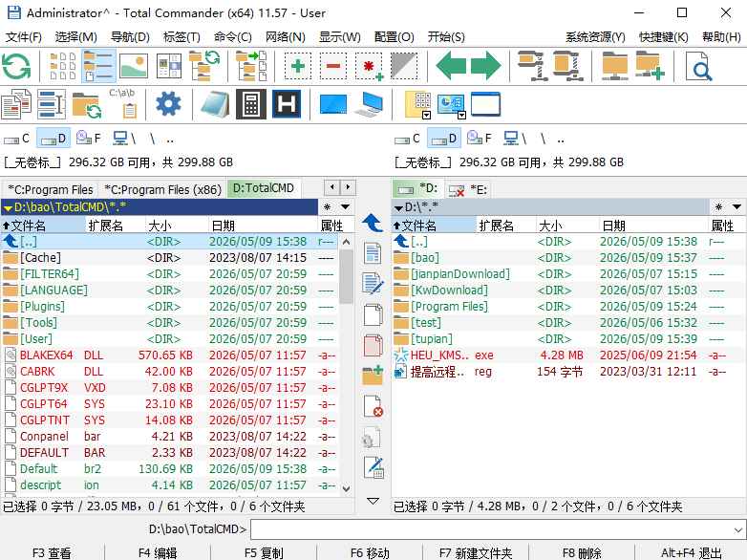
Task: Click the unselect group minus icon
Action: click(x=333, y=66)
